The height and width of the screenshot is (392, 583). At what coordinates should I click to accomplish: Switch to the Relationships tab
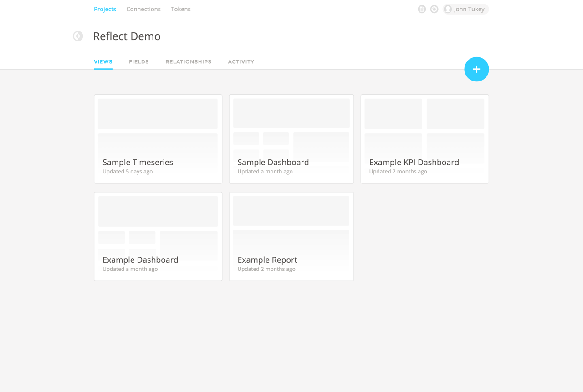tap(188, 62)
